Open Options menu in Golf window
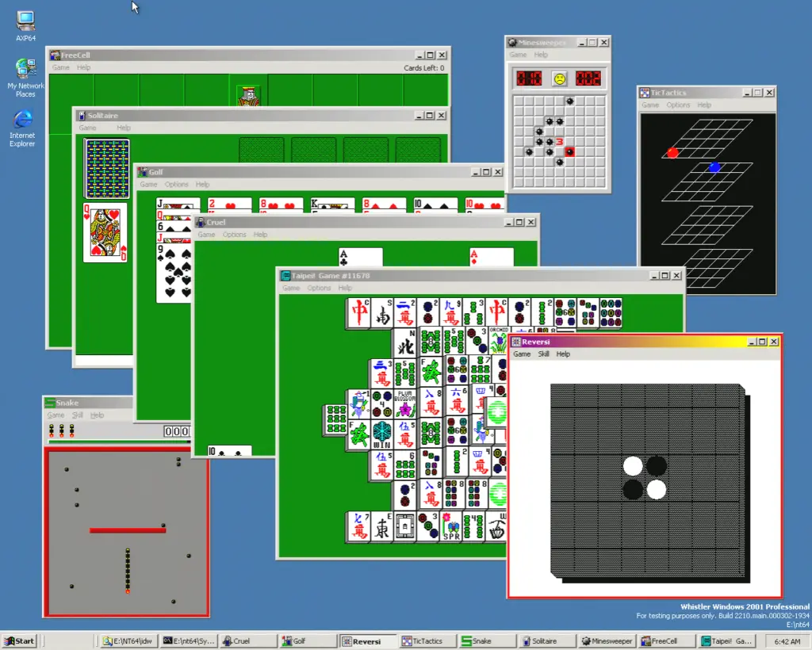Screen dimensions: 812x650 pos(177,184)
